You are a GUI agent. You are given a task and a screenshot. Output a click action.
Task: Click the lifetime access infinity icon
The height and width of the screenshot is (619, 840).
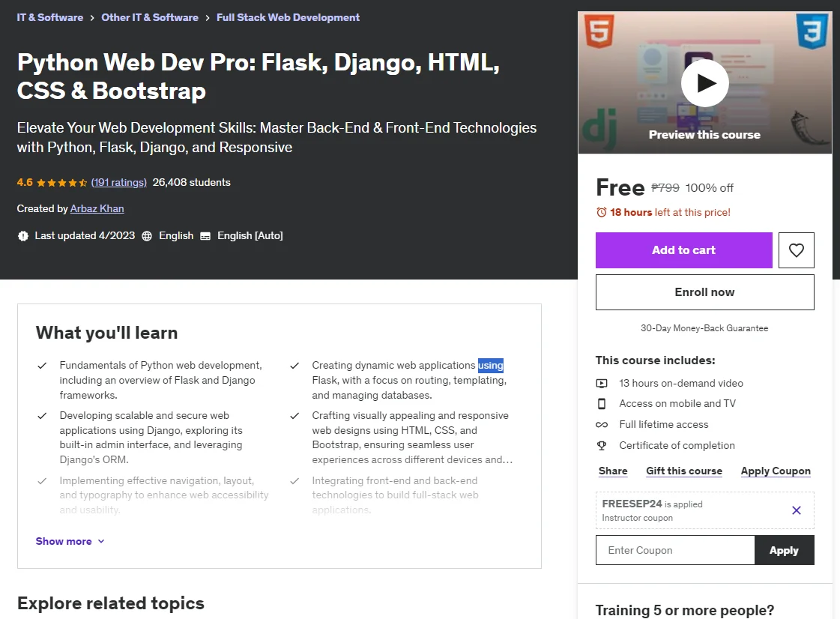pos(602,424)
